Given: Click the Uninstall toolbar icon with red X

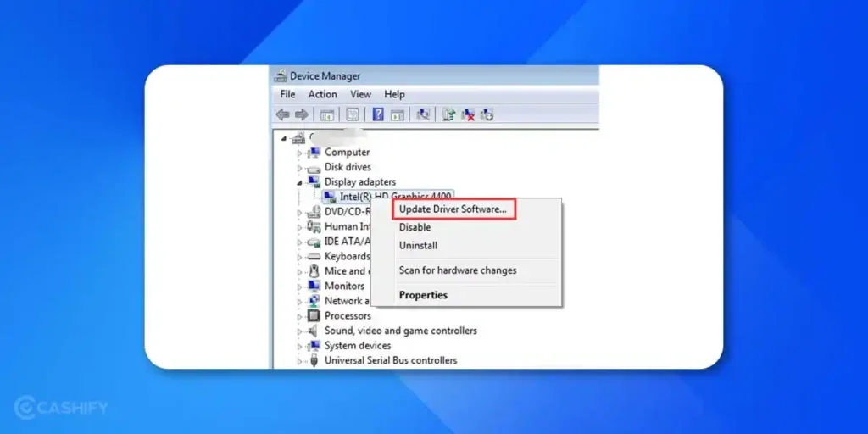Looking at the screenshot, I should [468, 114].
